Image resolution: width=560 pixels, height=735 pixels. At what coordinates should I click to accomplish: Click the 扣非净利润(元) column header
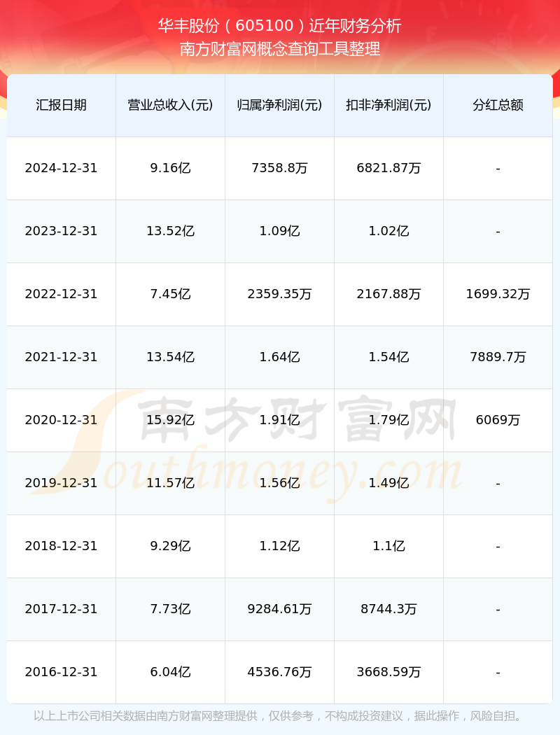(x=389, y=105)
